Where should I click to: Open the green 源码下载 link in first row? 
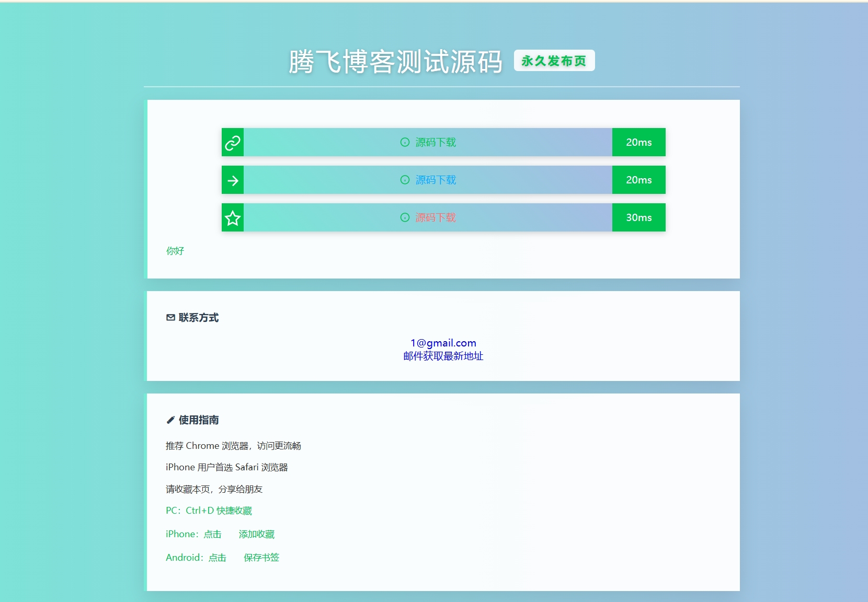pyautogui.click(x=436, y=142)
